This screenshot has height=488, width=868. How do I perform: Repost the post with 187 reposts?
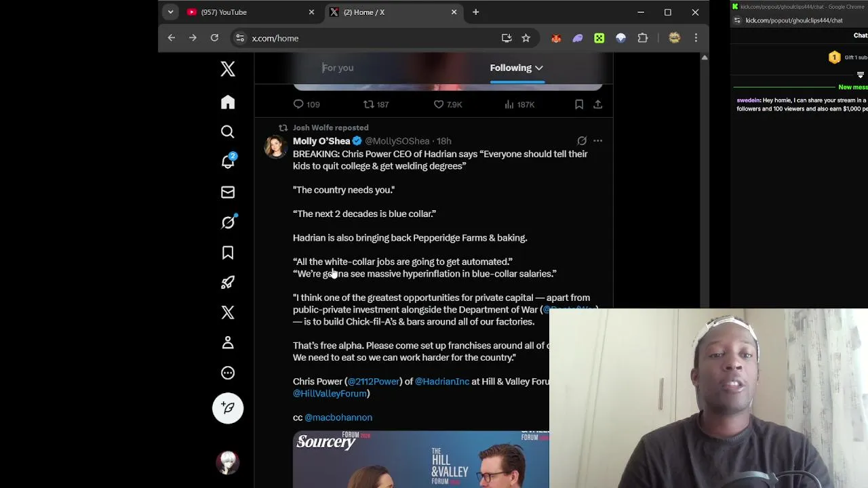pyautogui.click(x=376, y=104)
